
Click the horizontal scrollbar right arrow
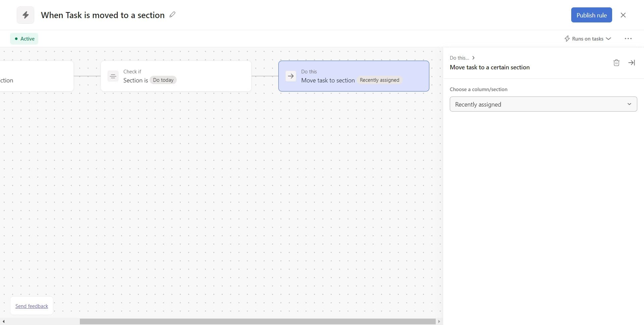click(x=439, y=322)
